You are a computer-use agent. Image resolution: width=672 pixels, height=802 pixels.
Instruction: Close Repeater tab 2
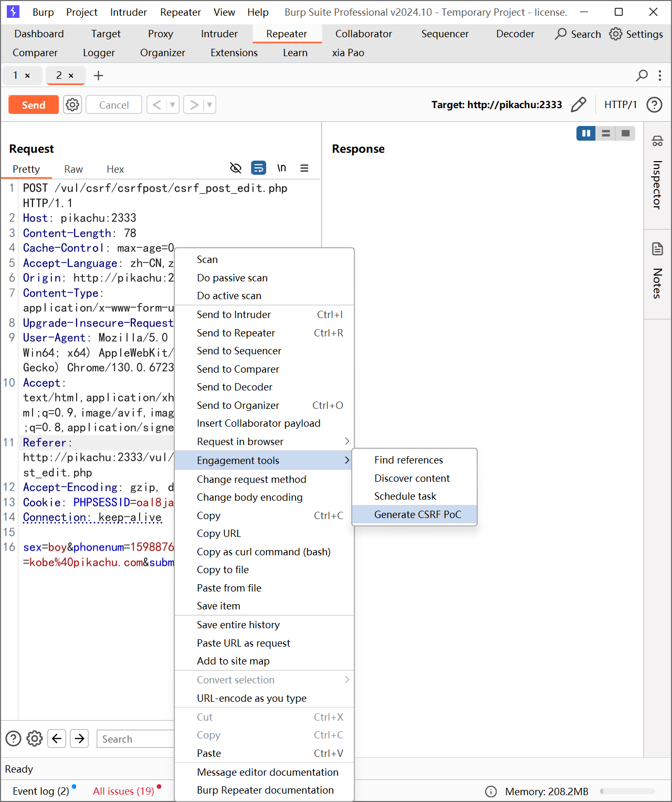click(x=71, y=76)
